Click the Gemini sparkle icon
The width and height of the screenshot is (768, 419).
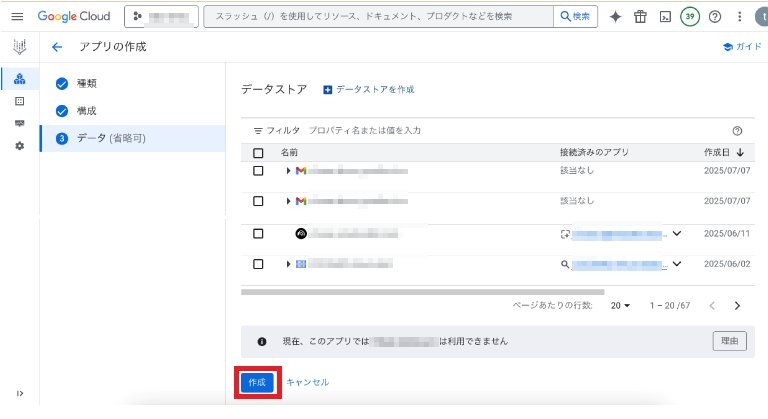point(615,17)
